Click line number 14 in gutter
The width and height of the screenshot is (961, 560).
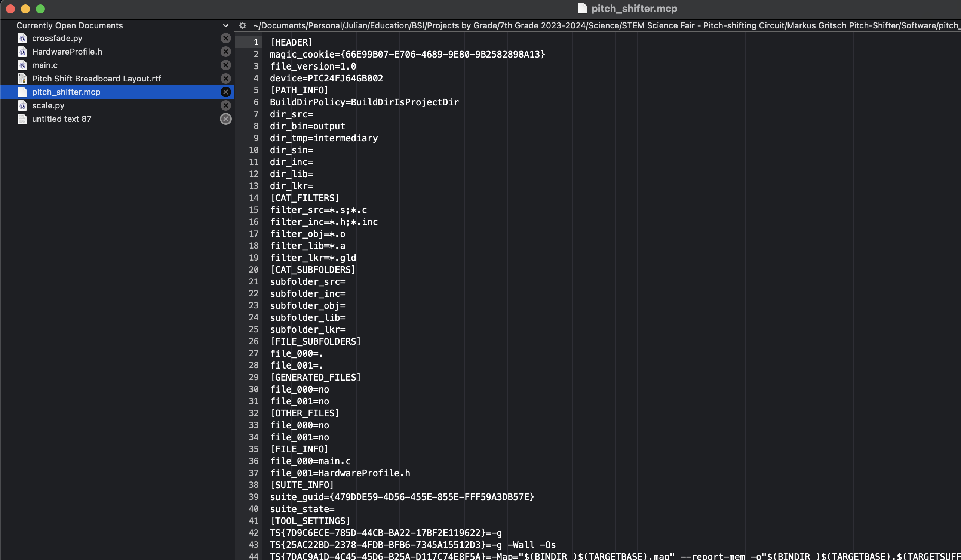(254, 198)
